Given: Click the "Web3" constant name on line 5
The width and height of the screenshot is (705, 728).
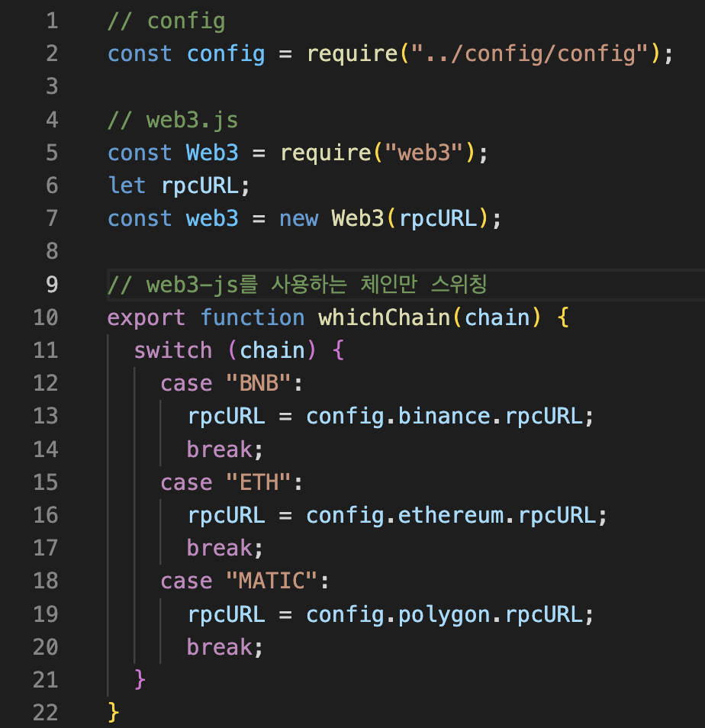Looking at the screenshot, I should 212,153.
